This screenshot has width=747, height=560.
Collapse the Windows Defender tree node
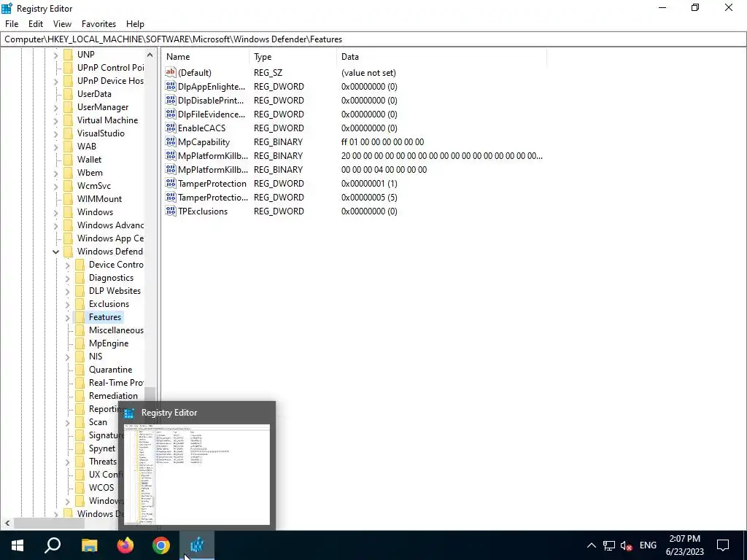(x=55, y=252)
